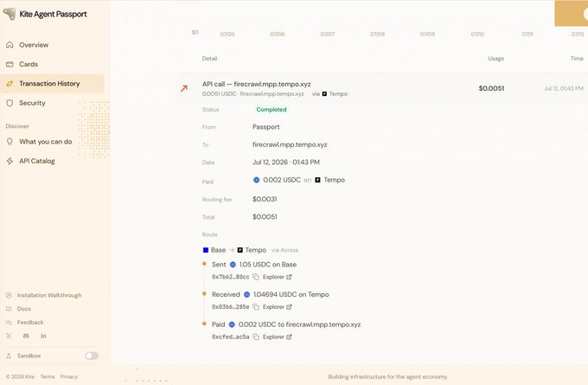Viewport: 588px width, 385px height.
Task: Click the Sandbox flask icon
Action: coord(9,356)
